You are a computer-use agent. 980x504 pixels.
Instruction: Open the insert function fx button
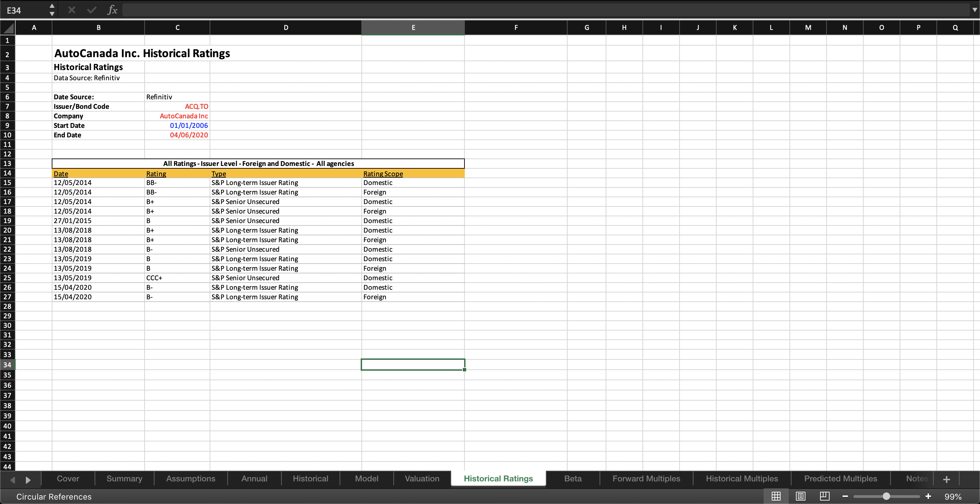112,10
